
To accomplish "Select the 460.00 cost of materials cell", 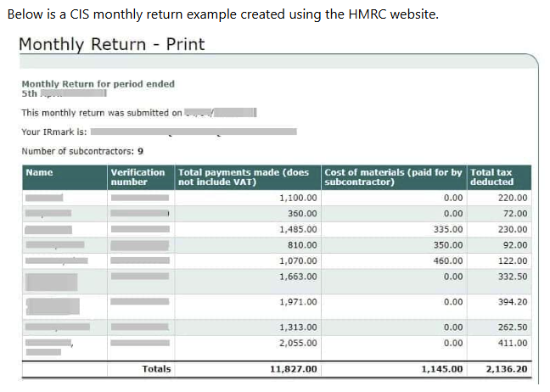I will click(x=447, y=260).
